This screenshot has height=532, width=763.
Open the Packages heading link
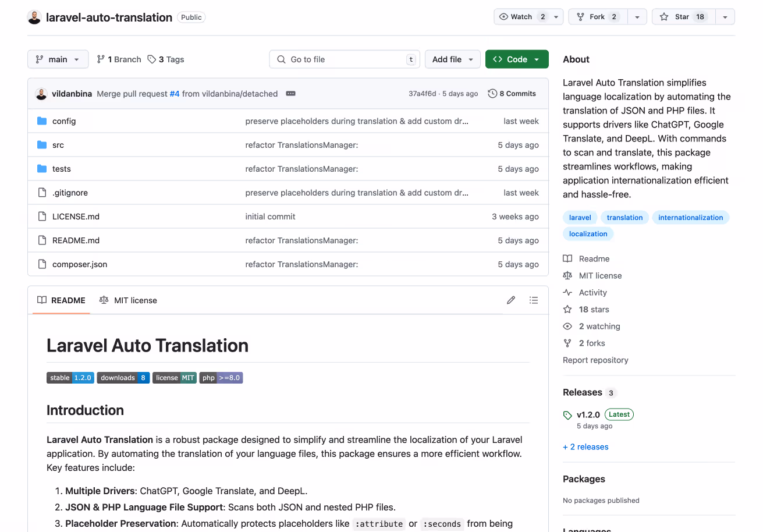coord(584,479)
